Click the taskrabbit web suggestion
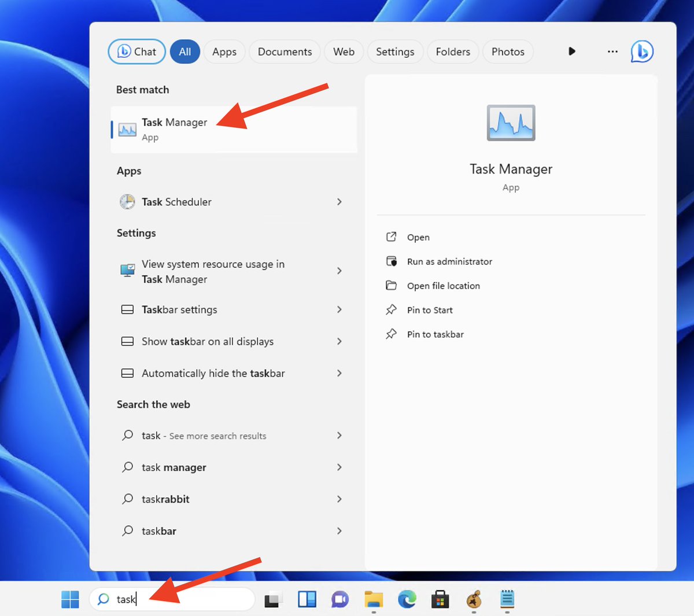This screenshot has width=694, height=616. tap(234, 499)
